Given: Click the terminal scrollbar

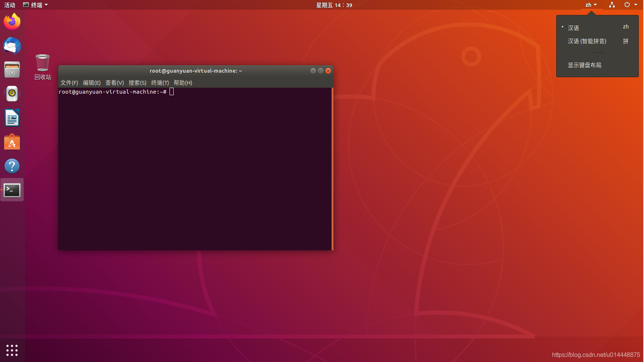Looking at the screenshot, I should 332,169.
